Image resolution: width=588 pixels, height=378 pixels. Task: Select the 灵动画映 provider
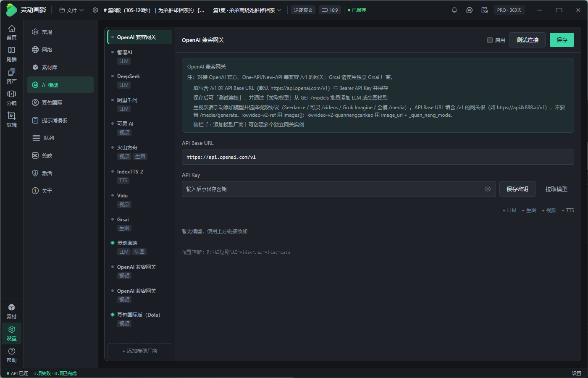click(x=140, y=247)
